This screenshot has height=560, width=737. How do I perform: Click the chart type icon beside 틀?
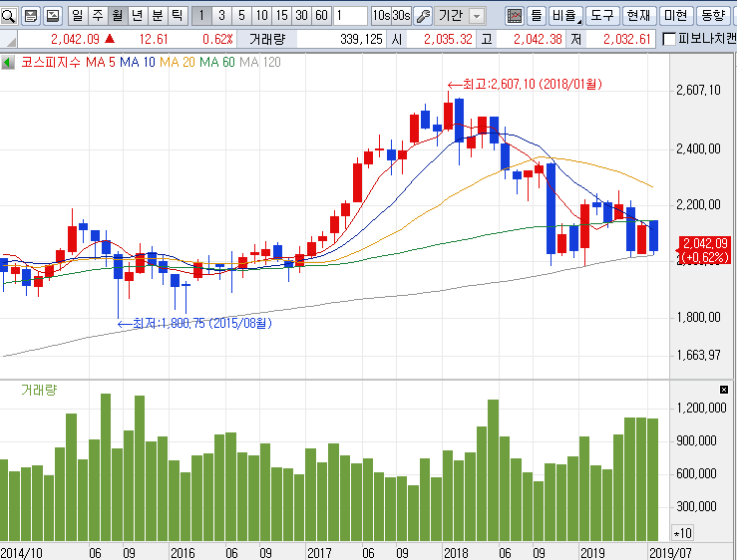(x=515, y=16)
